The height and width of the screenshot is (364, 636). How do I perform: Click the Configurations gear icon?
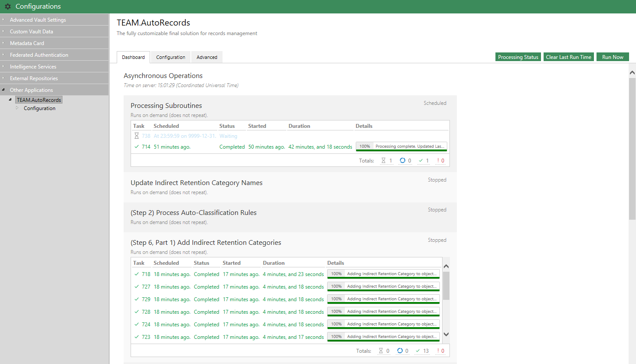pos(7,6)
